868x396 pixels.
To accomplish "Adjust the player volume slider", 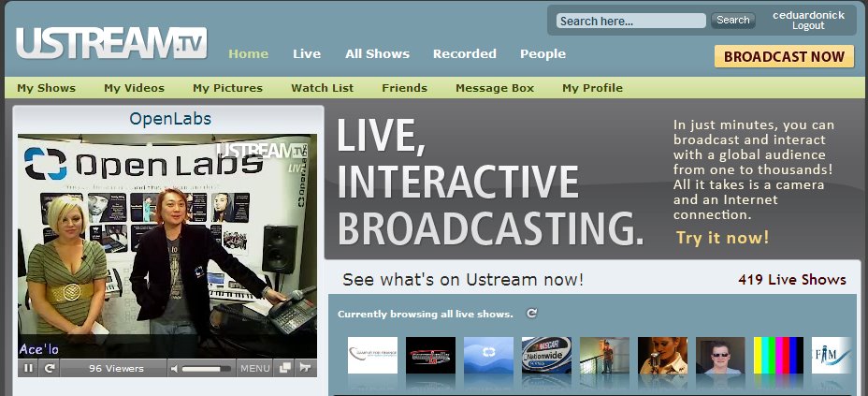I will point(206,369).
